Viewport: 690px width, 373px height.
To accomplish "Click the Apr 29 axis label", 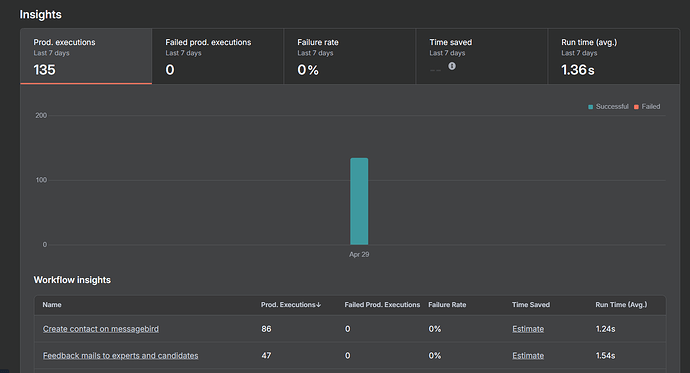I will (359, 254).
